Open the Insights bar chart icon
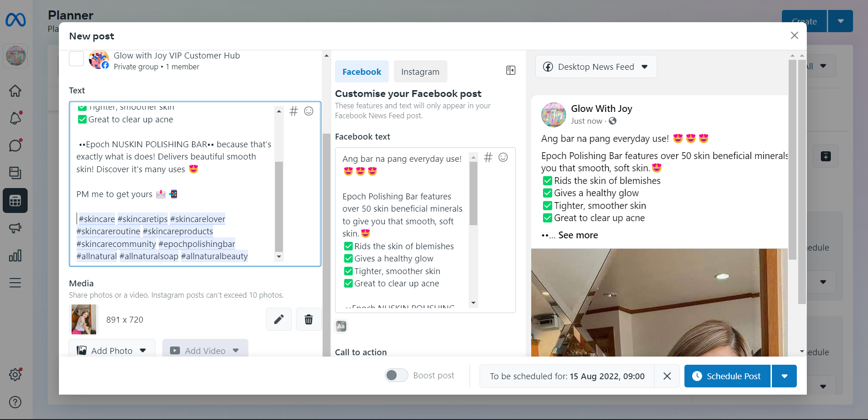 [15, 256]
